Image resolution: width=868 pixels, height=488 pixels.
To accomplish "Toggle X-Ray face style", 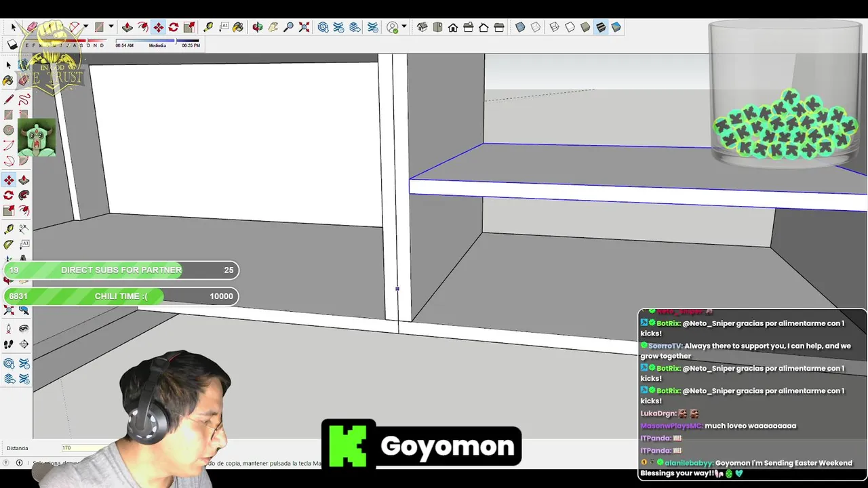I will tap(520, 27).
